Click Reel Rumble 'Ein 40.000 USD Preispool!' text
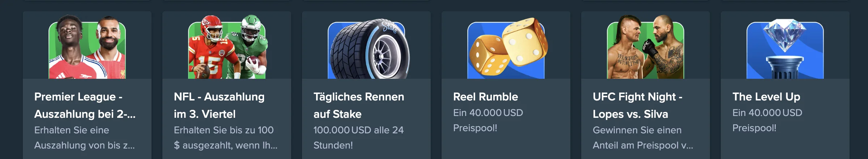 coord(488,120)
